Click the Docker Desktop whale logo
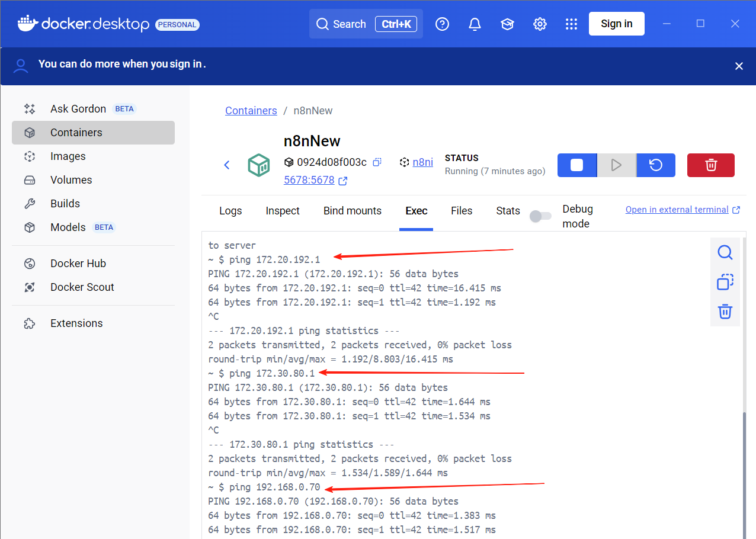Viewport: 756px width, 539px height. click(x=27, y=24)
